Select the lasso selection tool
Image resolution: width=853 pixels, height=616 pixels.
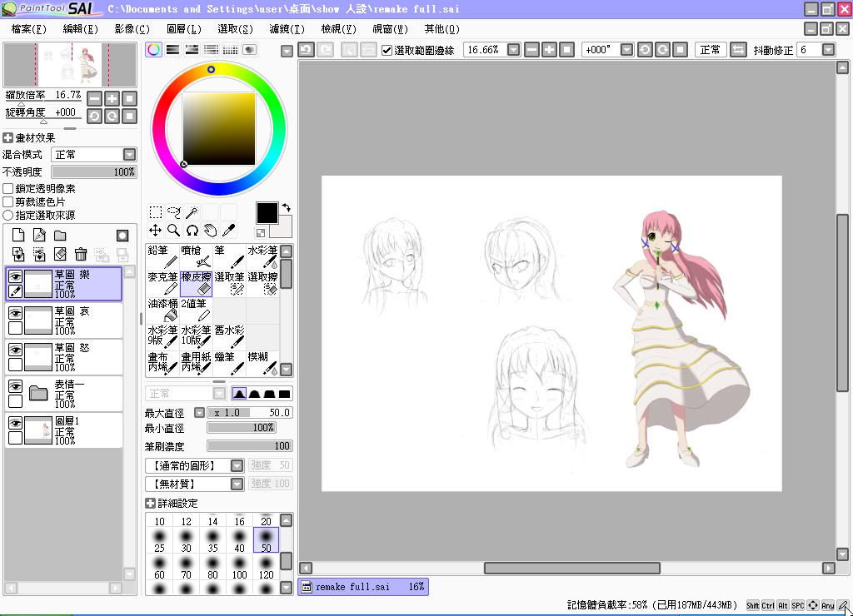coord(173,212)
